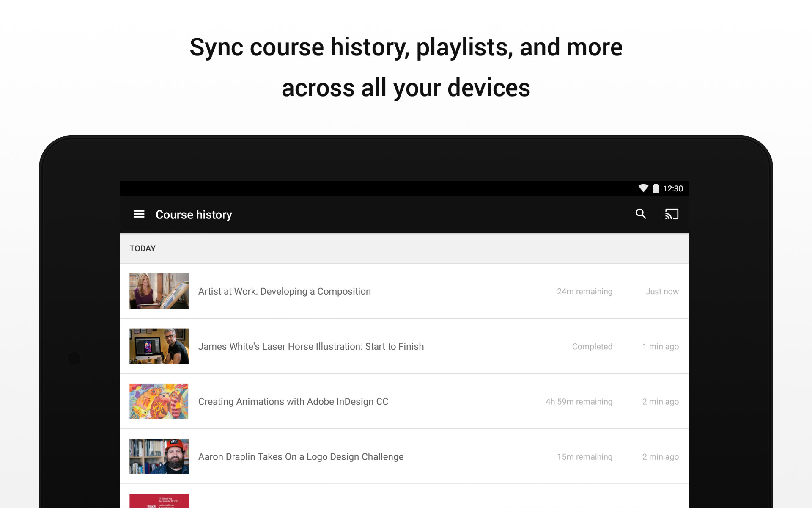Viewport: 812px width, 508px height.
Task: Open James White's Laser Horse thumbnail
Action: point(159,346)
